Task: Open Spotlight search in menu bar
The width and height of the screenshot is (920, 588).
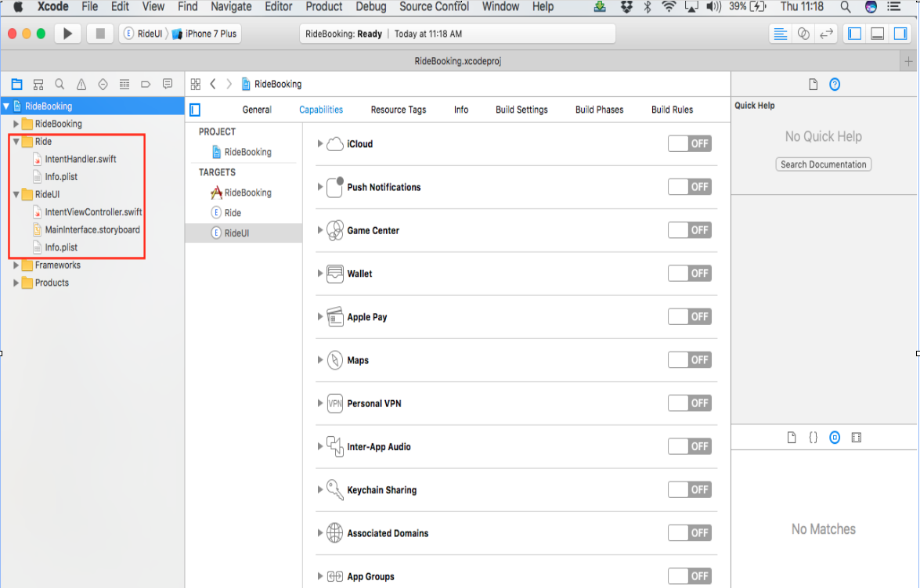Action: point(845,7)
